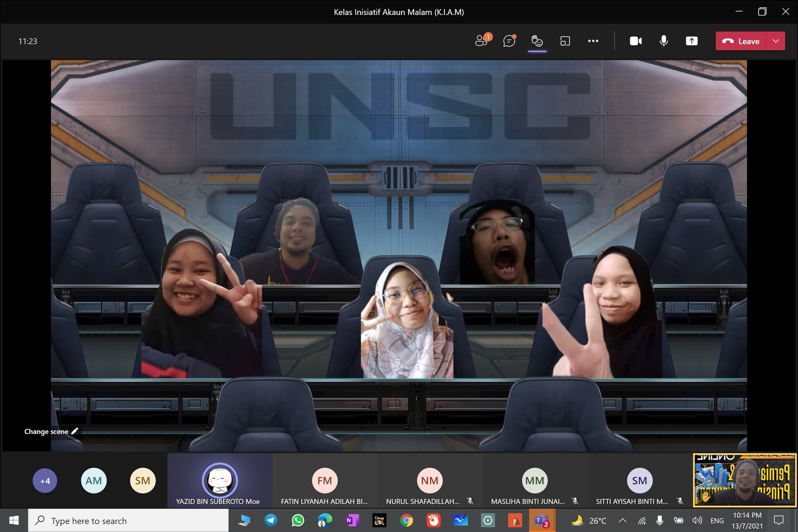The height and width of the screenshot is (532, 798).
Task: Open the red recorder app in taskbar
Action: pos(433,521)
